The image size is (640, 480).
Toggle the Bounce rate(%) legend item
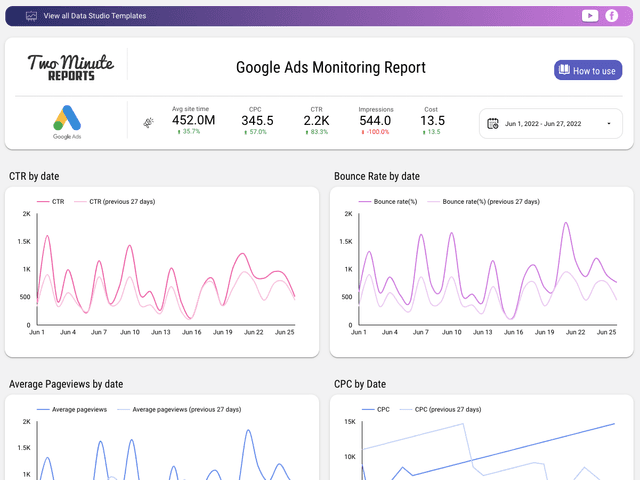pos(388,202)
